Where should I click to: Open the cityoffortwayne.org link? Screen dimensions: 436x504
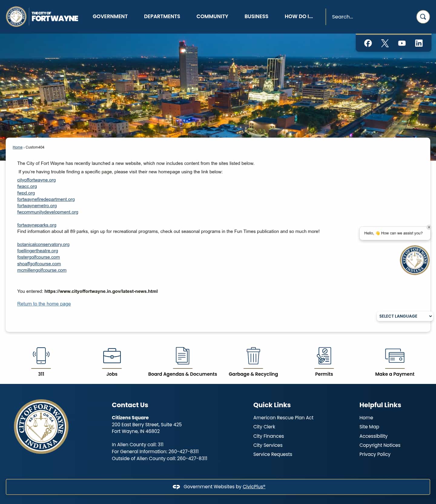pos(36,180)
